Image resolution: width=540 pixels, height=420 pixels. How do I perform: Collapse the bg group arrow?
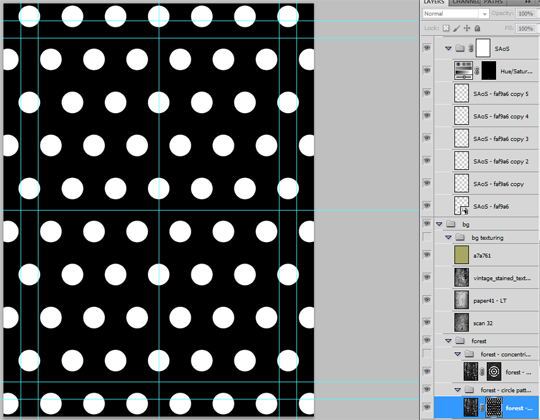(439, 224)
